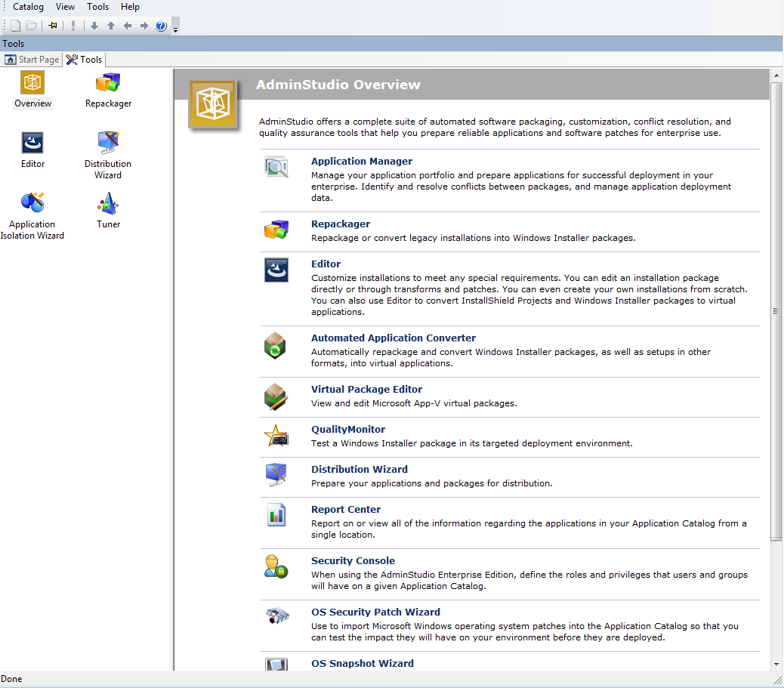784x688 pixels.
Task: Click the pin toolbar icon
Action: click(53, 26)
